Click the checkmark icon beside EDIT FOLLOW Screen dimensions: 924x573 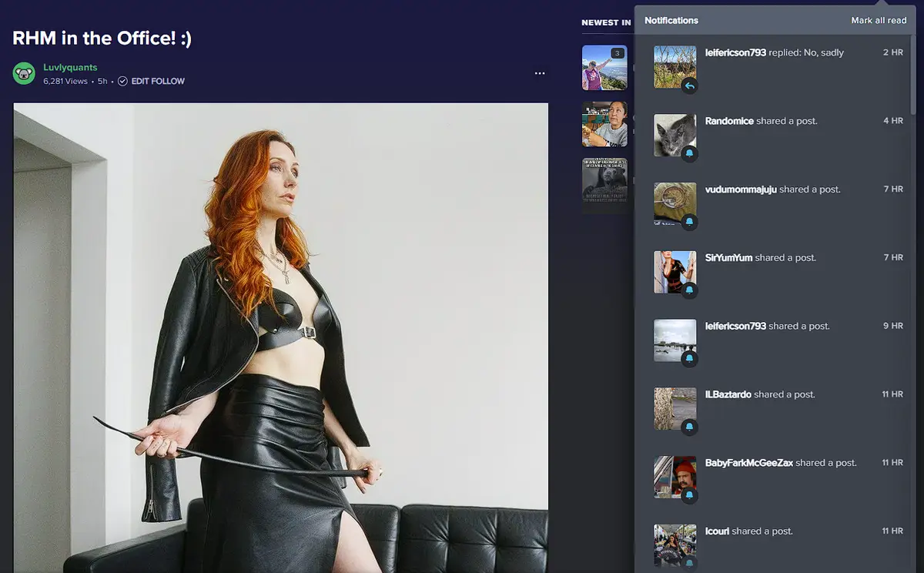122,81
